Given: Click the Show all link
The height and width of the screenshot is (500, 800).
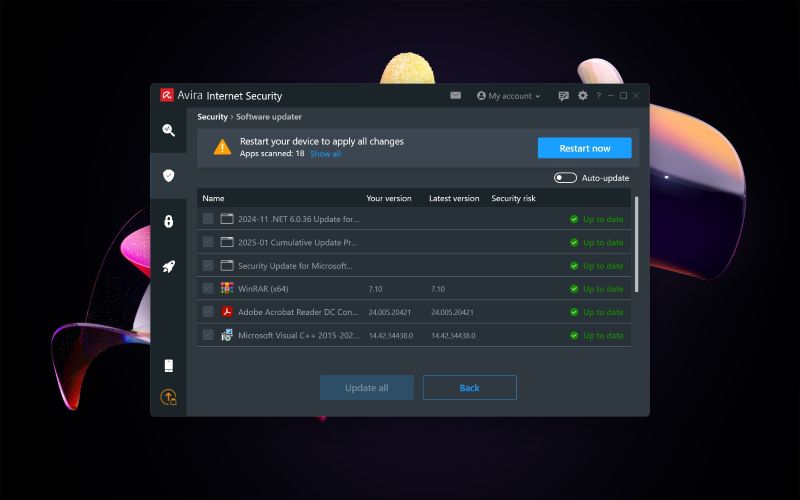Looking at the screenshot, I should tap(325, 154).
